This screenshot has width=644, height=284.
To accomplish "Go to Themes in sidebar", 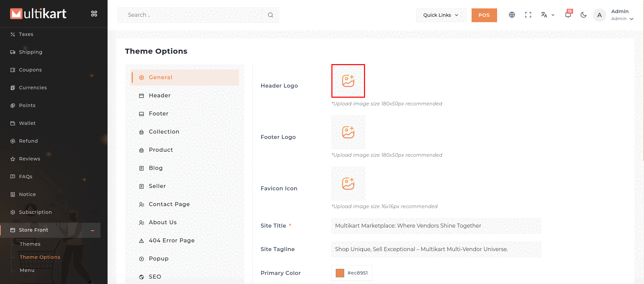I will [x=30, y=244].
